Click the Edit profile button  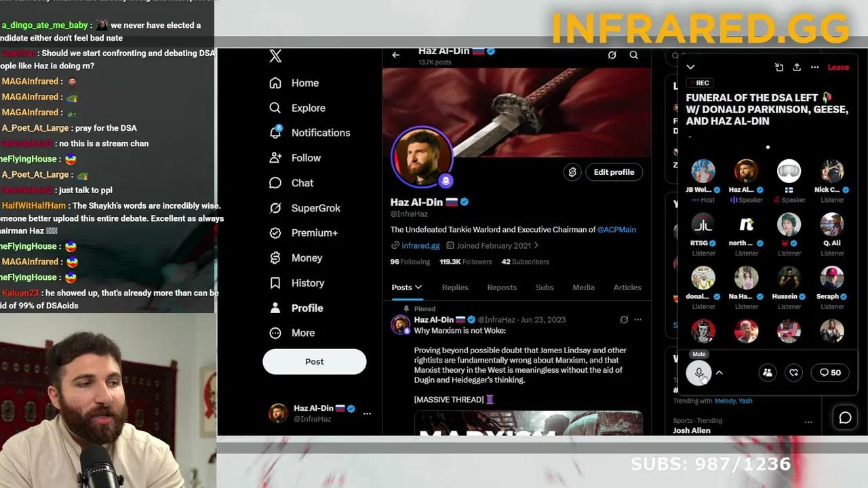[x=614, y=172]
